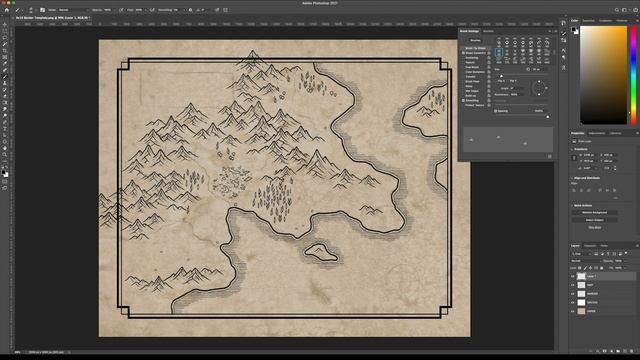
Task: Select the Brush tool in toolbar
Action: click(x=5, y=77)
